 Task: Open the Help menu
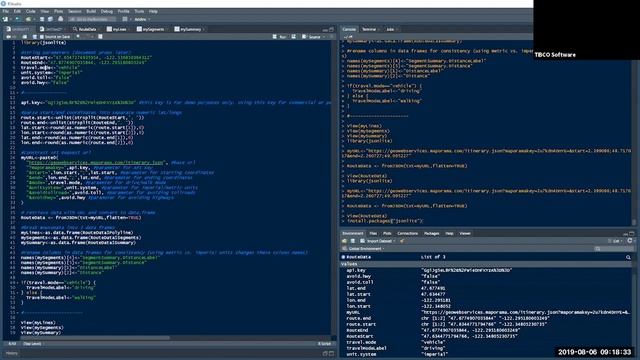pos(153,11)
